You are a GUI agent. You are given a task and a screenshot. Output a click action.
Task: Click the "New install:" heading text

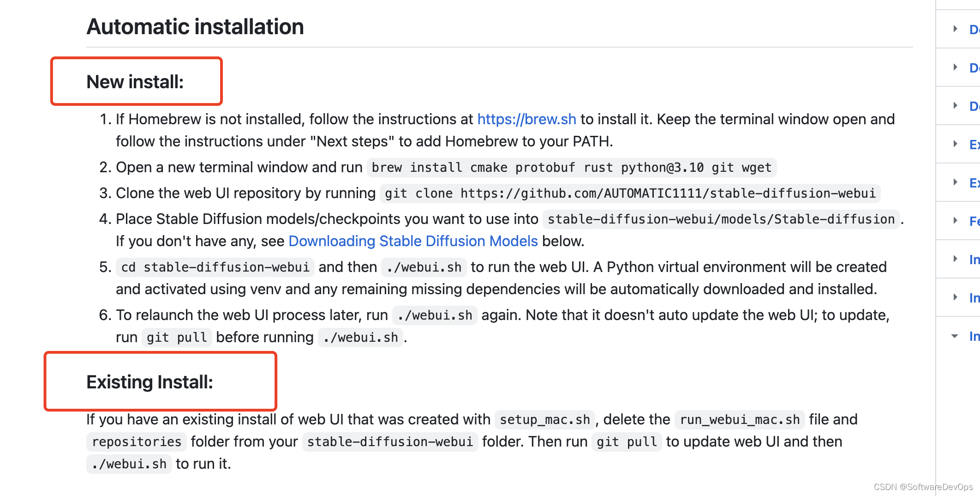coord(135,82)
